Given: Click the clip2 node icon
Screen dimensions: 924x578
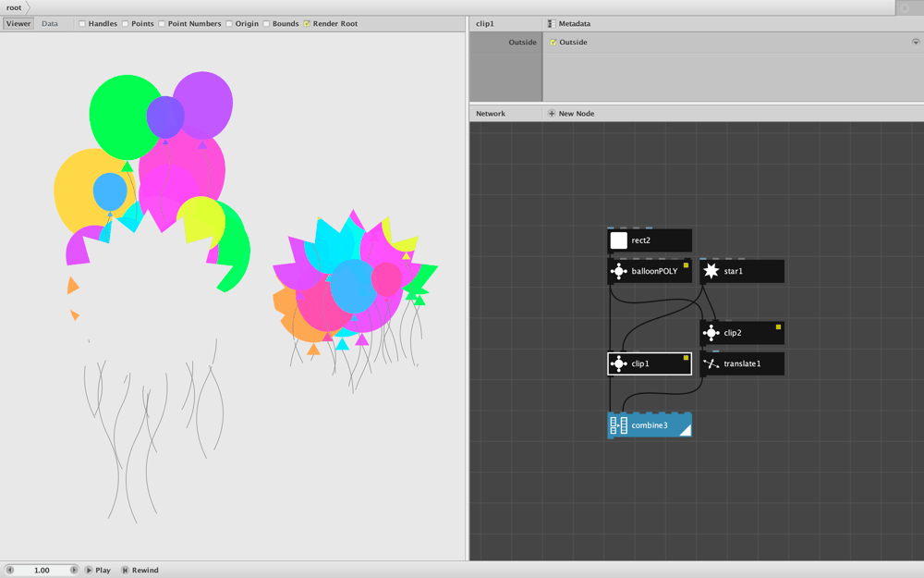Looking at the screenshot, I should pyautogui.click(x=711, y=333).
